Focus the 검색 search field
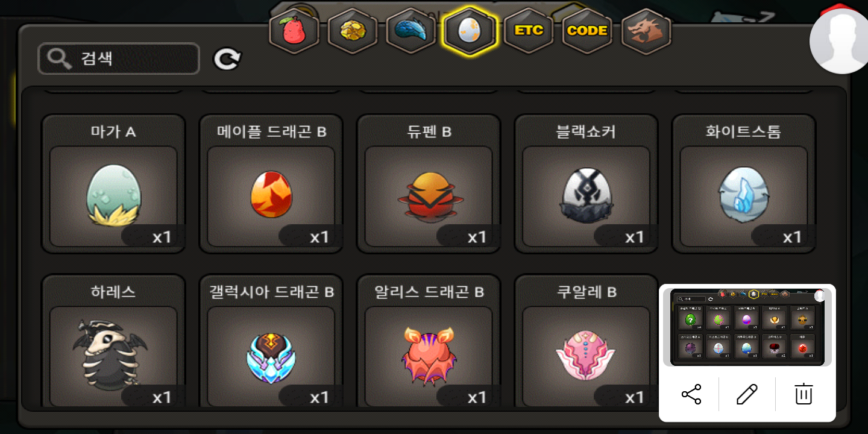The image size is (868, 434). pos(119,58)
